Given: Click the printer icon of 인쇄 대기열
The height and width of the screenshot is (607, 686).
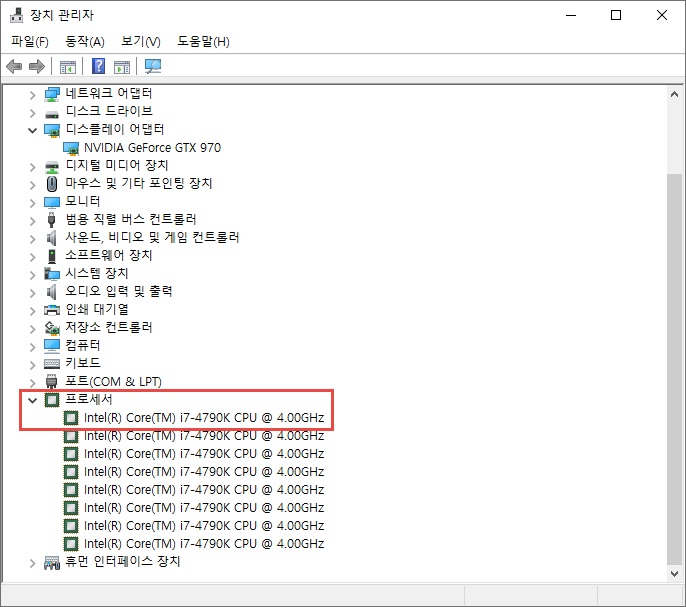Looking at the screenshot, I should pos(52,310).
